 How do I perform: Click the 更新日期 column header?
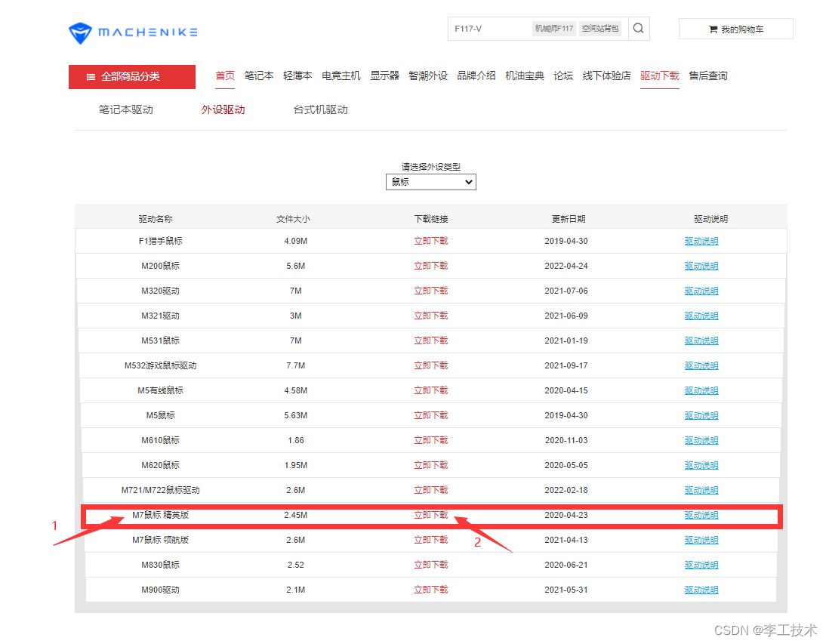click(x=569, y=218)
